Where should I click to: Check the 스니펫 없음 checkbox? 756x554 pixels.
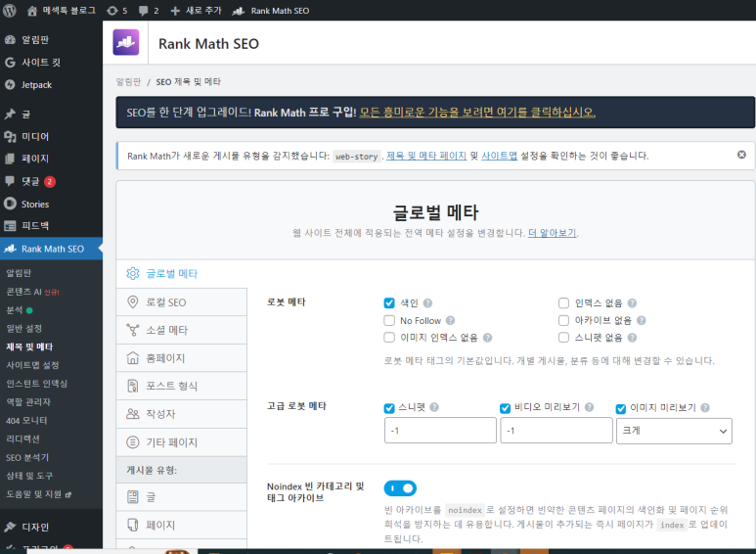pos(563,338)
